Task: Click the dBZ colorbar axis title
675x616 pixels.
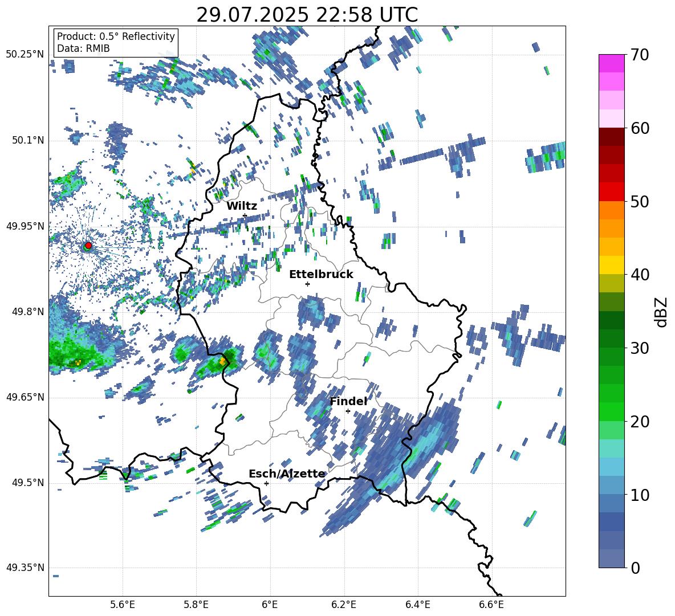Action: point(662,312)
